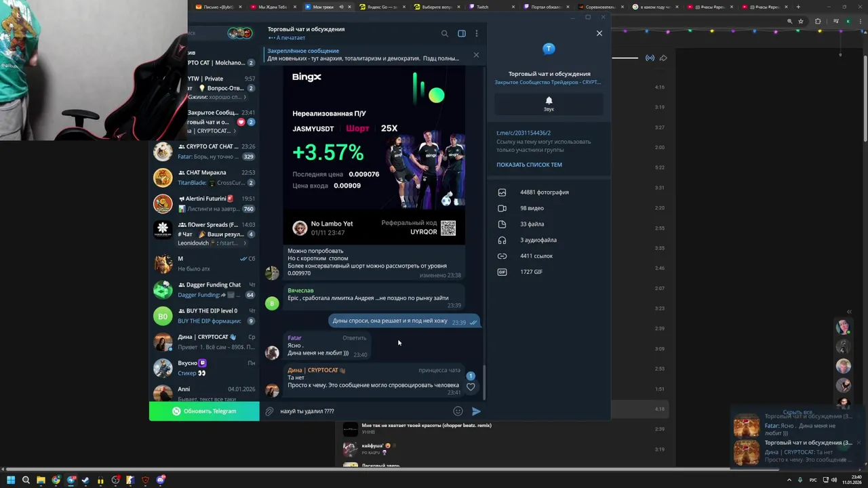Open Windows taskbar search
The width and height of the screenshot is (868, 488).
[x=26, y=481]
